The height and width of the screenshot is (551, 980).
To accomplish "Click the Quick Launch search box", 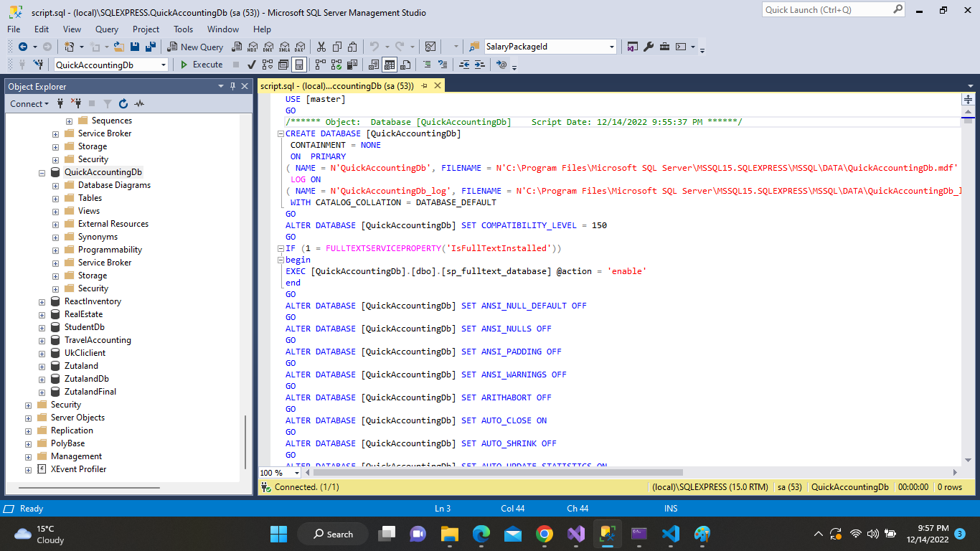I will click(826, 10).
